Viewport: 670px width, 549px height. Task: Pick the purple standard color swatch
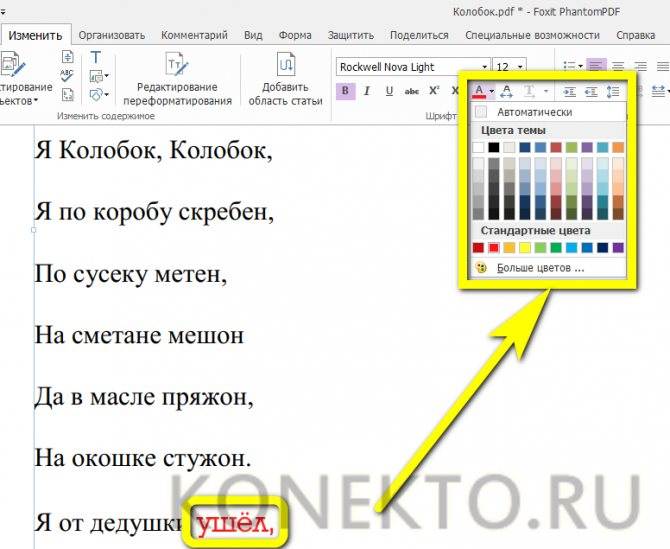click(618, 248)
